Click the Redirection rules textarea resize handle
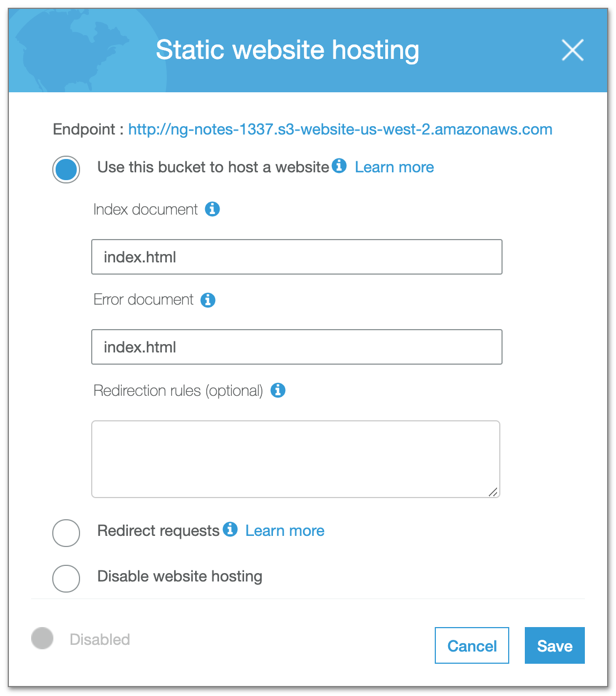 [x=493, y=491]
